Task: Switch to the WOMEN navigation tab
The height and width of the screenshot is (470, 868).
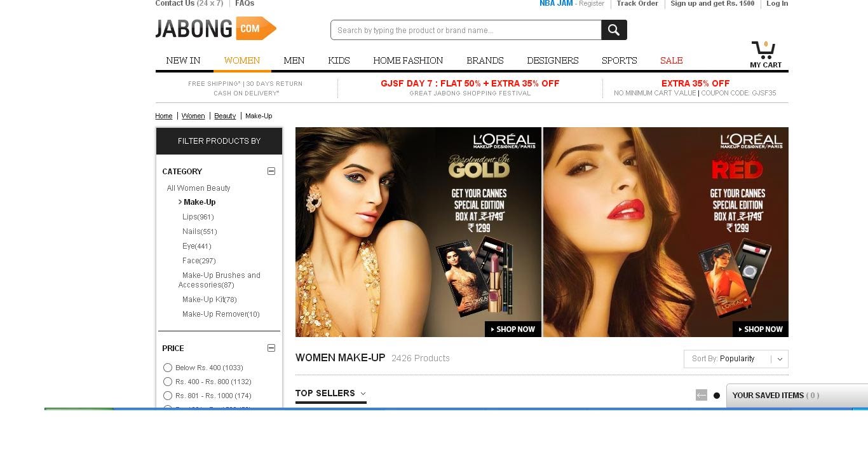Action: click(242, 60)
